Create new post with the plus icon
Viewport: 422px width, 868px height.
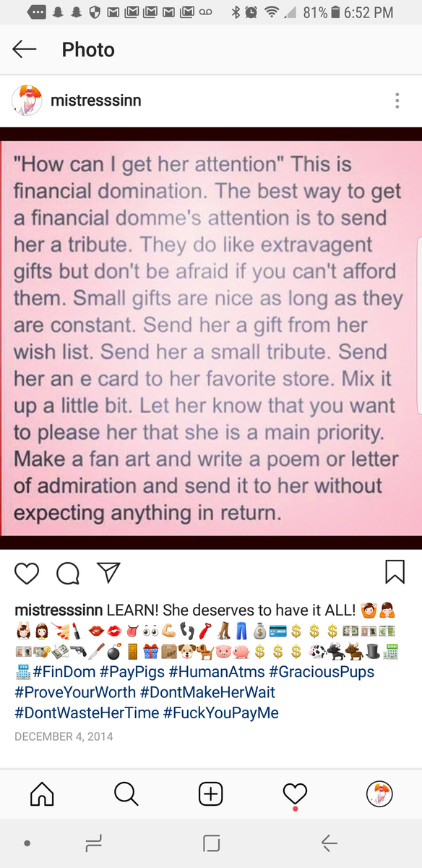click(x=210, y=793)
